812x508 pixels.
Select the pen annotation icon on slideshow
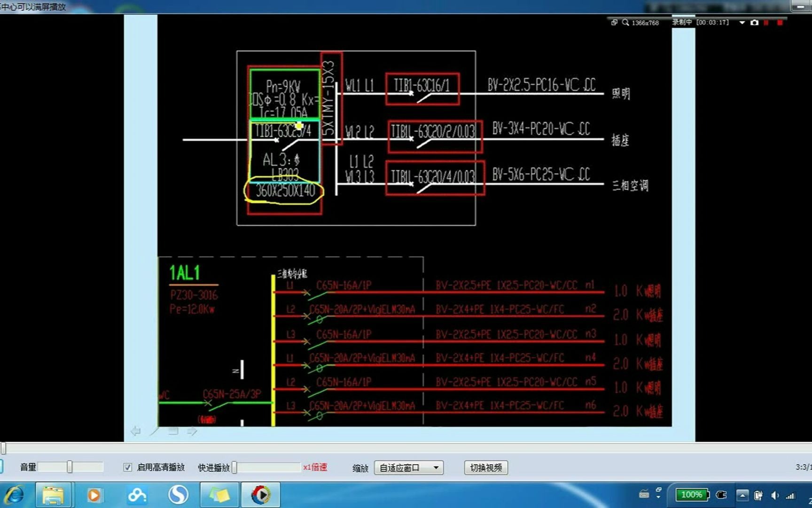[155, 431]
